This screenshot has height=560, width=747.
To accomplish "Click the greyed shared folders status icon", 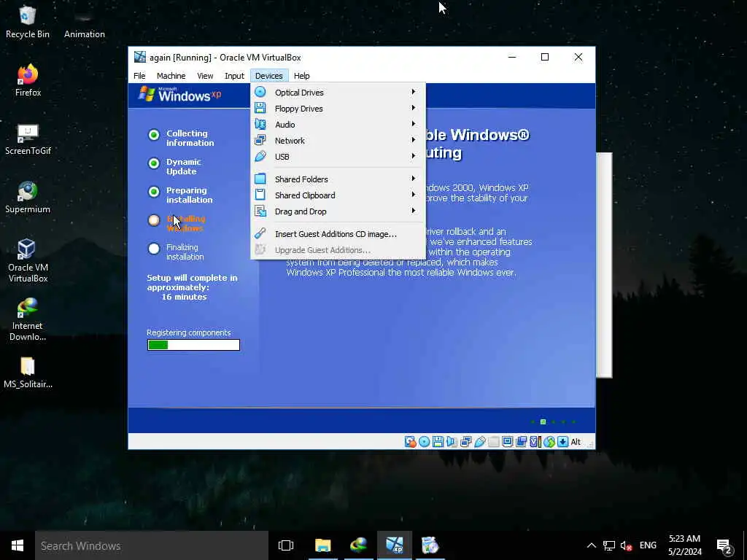I will click(x=494, y=442).
